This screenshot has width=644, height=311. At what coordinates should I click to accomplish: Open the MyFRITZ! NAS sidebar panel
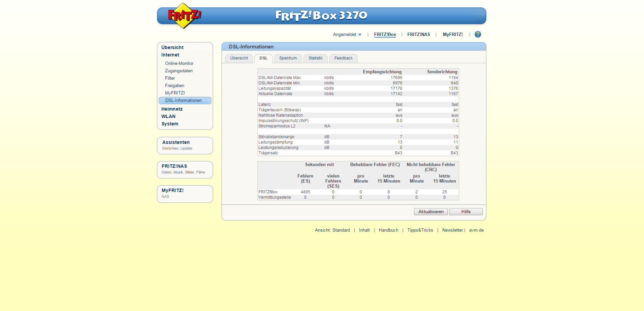(x=185, y=194)
